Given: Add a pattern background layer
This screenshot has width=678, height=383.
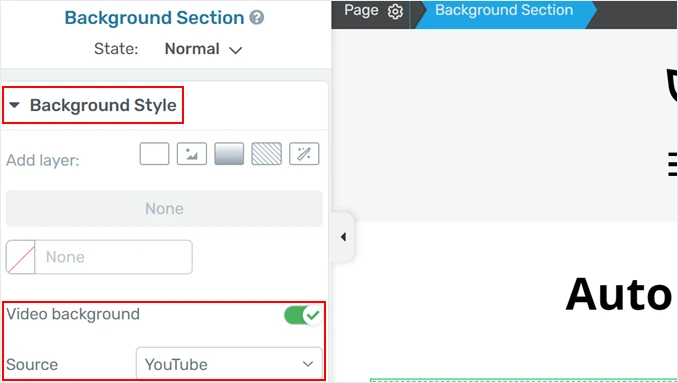Looking at the screenshot, I should 266,154.
